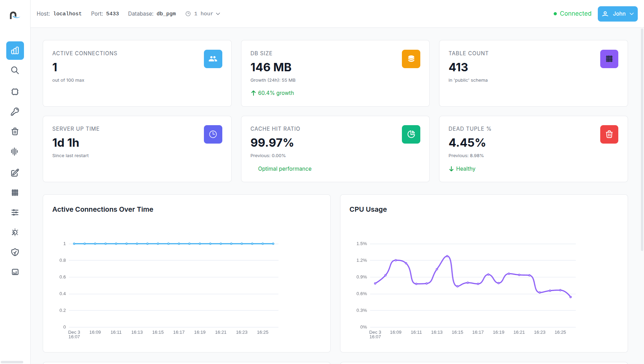Open the John user menu dropdown

[617, 14]
